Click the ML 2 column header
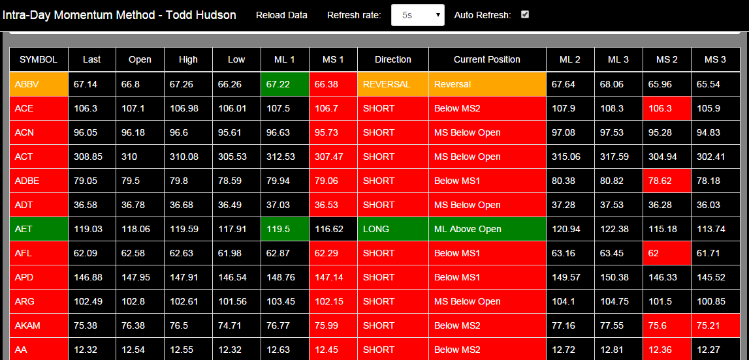Viewport: 749px width, 360px height. pos(570,60)
